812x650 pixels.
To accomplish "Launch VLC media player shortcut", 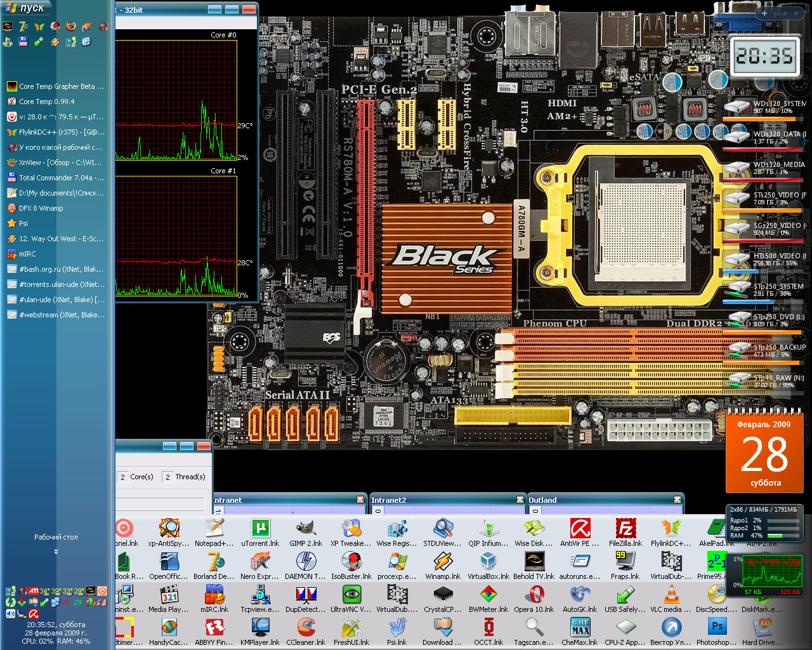I will 671,594.
